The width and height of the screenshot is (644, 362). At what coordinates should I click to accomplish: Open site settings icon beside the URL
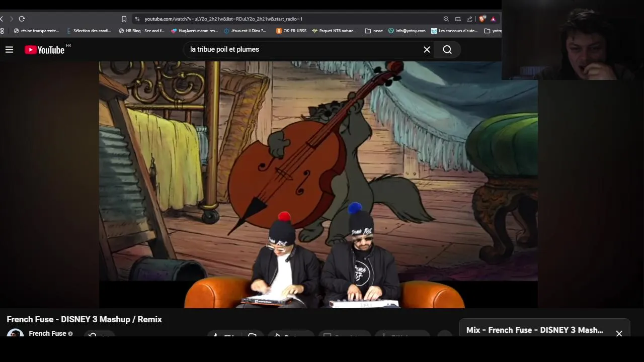pos(137,19)
